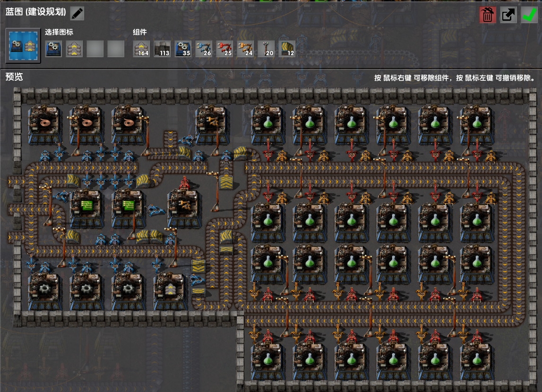Choose the fourth empty icon slot
The height and width of the screenshot is (392, 542).
coord(116,49)
